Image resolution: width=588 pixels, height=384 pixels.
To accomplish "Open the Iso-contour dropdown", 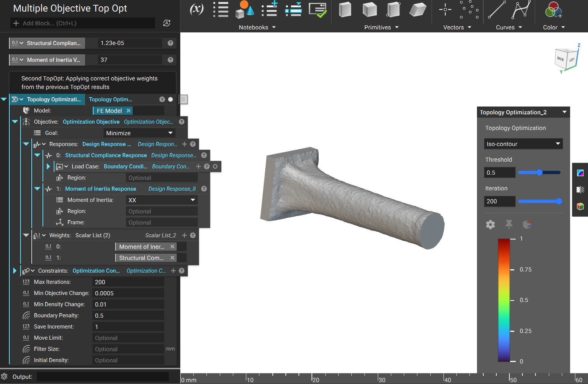I will click(523, 144).
